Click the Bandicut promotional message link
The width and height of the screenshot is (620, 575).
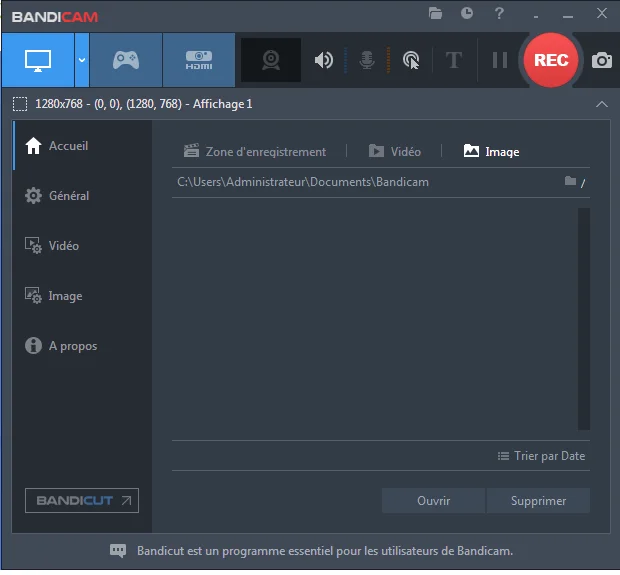point(325,551)
